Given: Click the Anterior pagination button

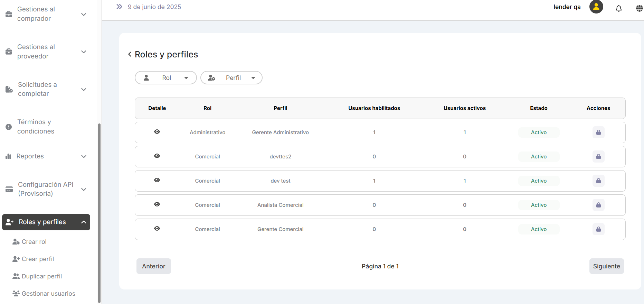Looking at the screenshot, I should 154,266.
